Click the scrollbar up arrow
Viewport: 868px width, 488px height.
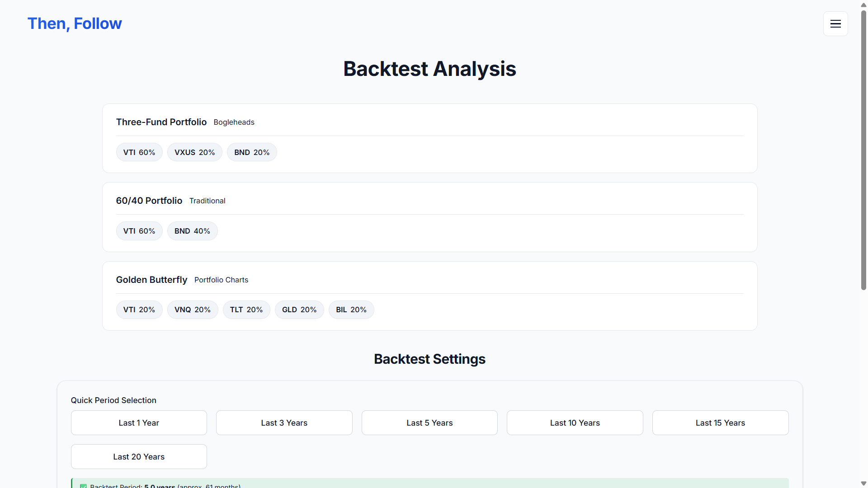pyautogui.click(x=863, y=5)
